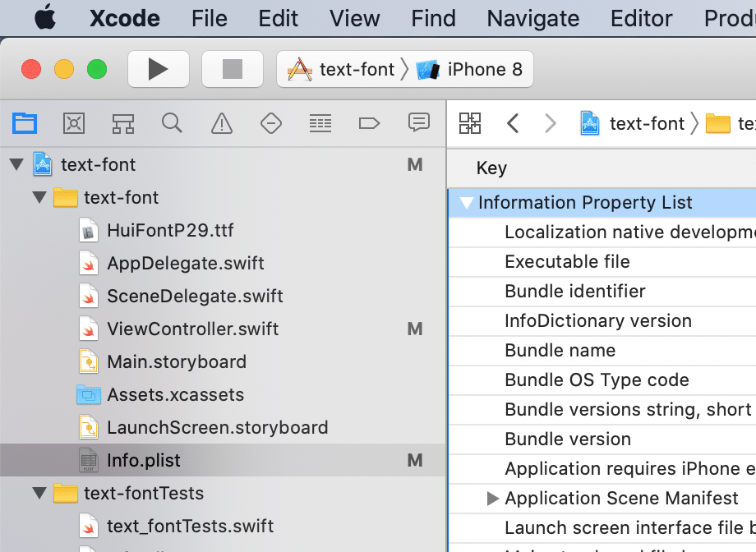Show the Test navigator

(271, 123)
